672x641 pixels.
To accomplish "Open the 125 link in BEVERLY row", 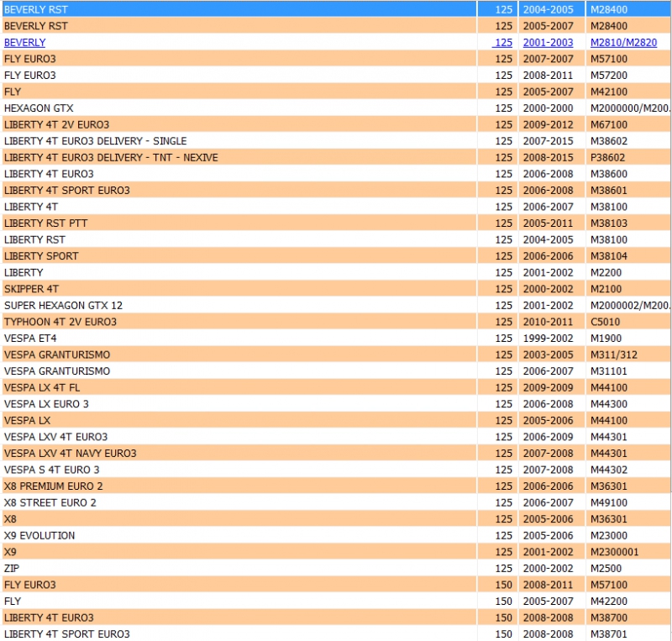I will [502, 43].
